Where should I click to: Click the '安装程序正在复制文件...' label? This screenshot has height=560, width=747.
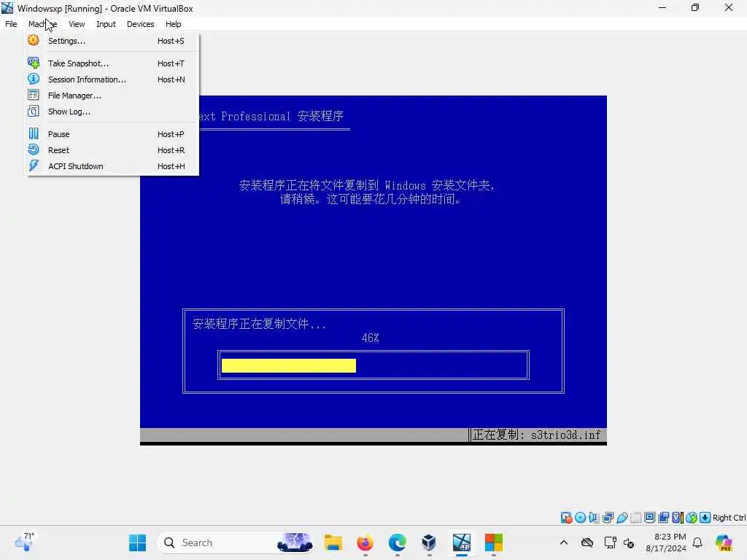point(259,324)
